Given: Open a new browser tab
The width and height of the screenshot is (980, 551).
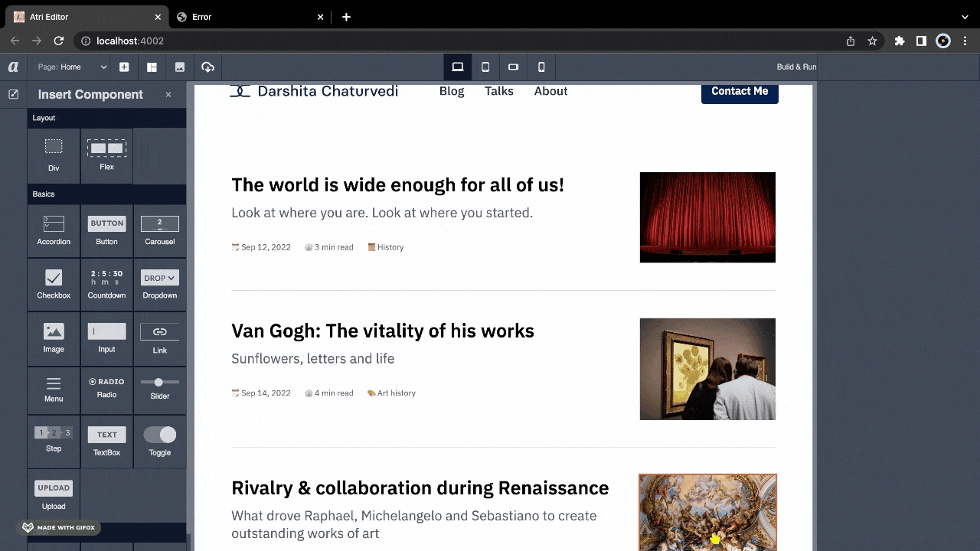Looking at the screenshot, I should [x=346, y=17].
